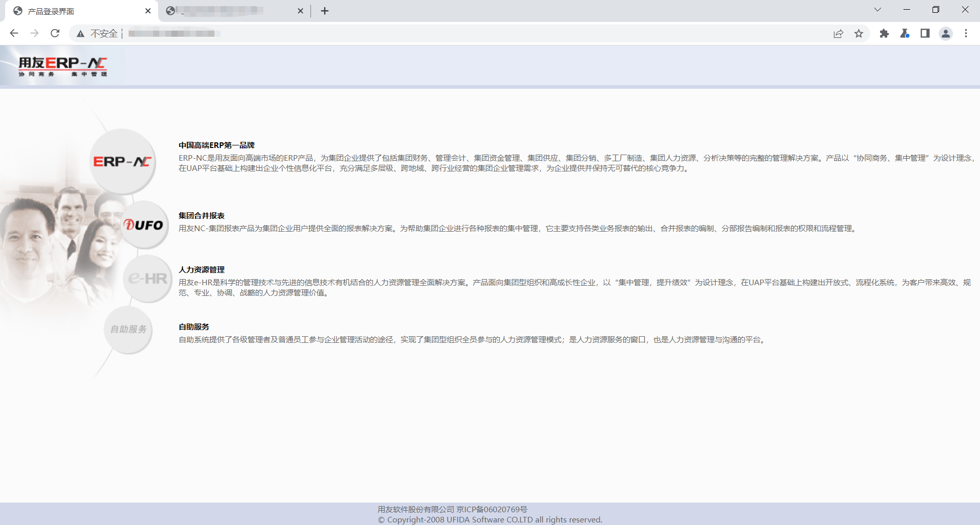Open the browser extensions puzzle icon
Screen dimensions: 980x525
point(885,34)
